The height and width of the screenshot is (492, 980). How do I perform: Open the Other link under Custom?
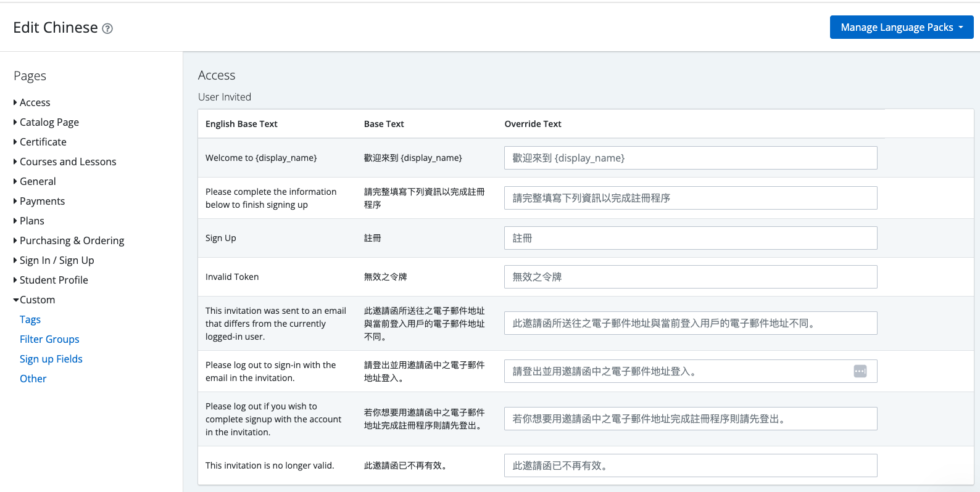click(x=33, y=379)
